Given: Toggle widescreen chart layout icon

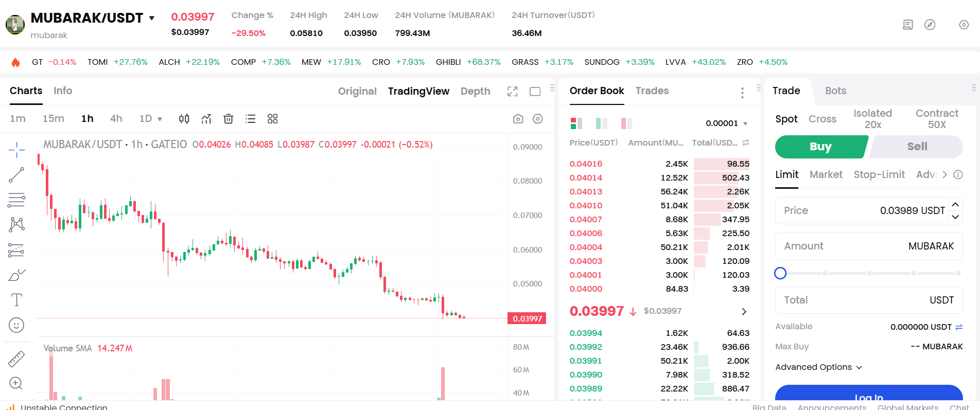Looking at the screenshot, I should [535, 92].
